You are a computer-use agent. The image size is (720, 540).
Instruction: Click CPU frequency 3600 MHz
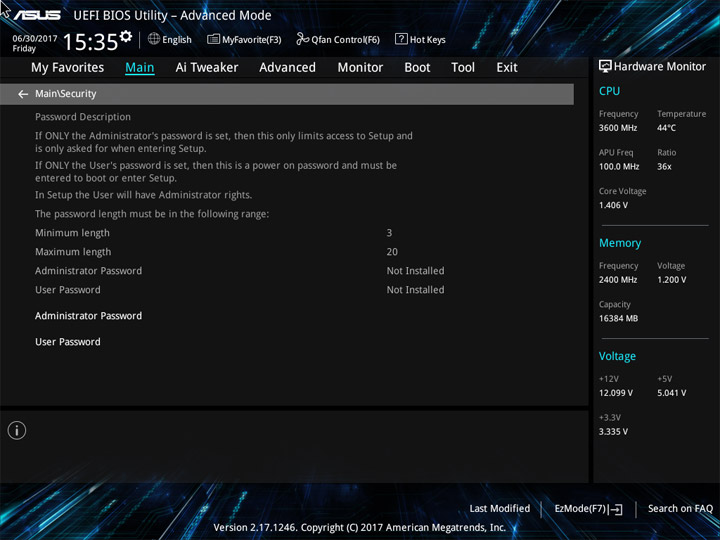618,128
